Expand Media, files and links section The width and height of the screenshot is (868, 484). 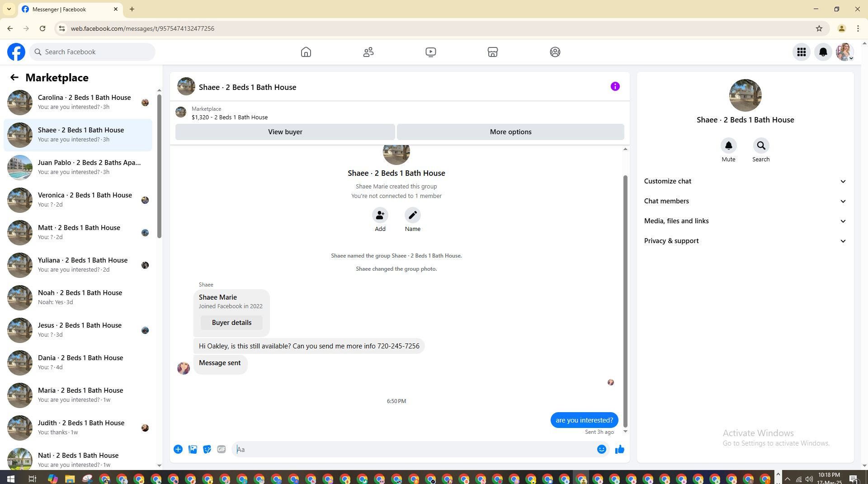[745, 221]
